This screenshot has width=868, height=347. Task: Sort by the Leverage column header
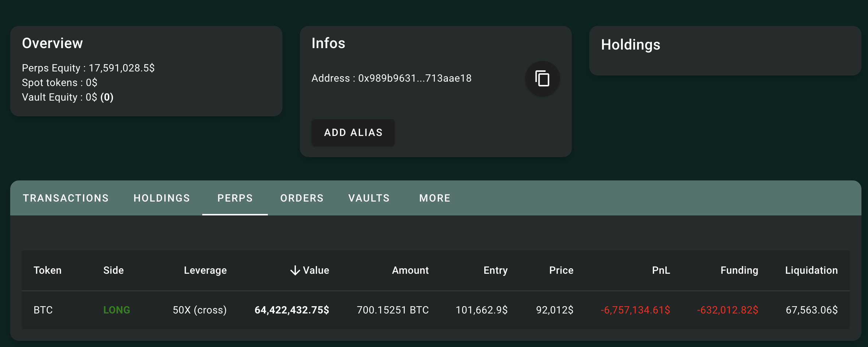(205, 270)
